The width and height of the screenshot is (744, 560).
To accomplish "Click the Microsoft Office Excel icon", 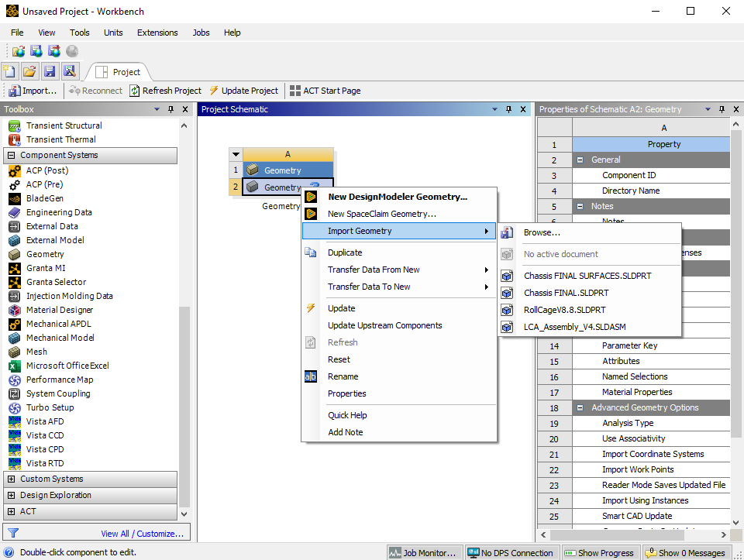I will click(15, 366).
